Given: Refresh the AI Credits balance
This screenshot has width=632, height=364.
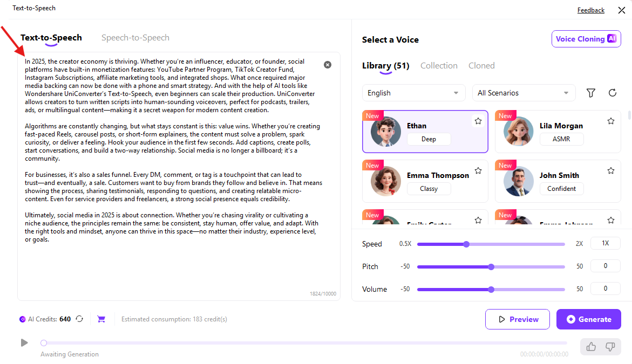Looking at the screenshot, I should tap(79, 319).
